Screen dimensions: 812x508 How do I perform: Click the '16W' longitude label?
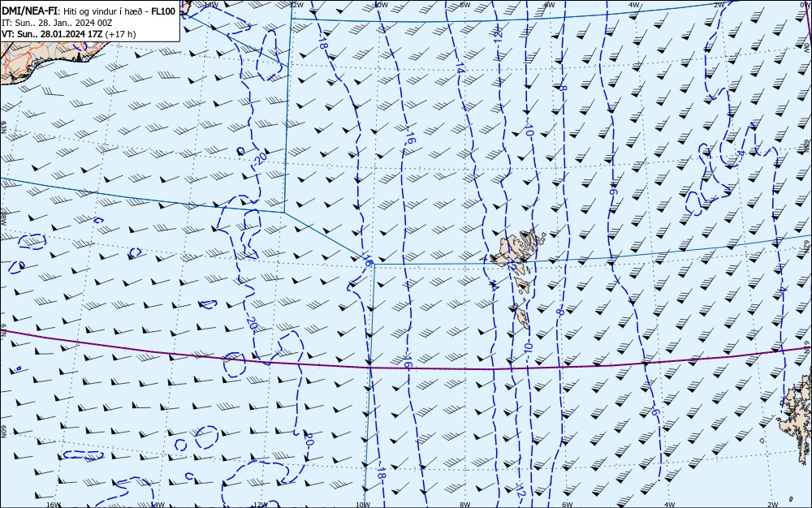click(x=54, y=505)
